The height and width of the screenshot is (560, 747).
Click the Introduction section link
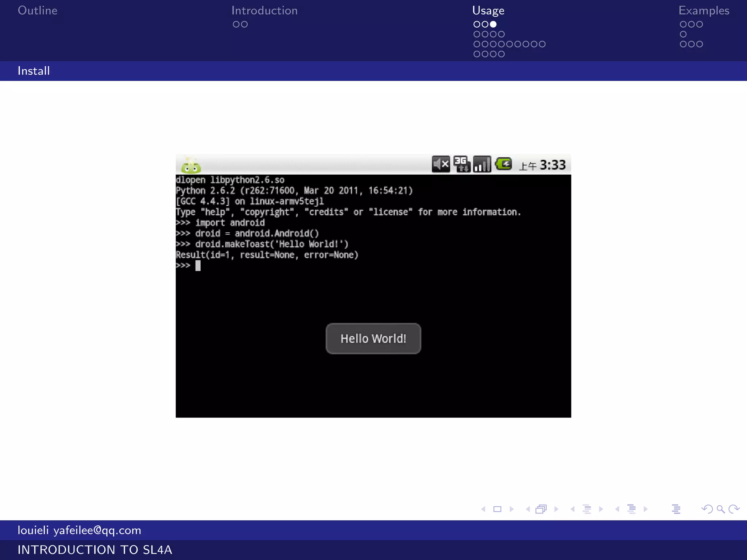tap(264, 11)
